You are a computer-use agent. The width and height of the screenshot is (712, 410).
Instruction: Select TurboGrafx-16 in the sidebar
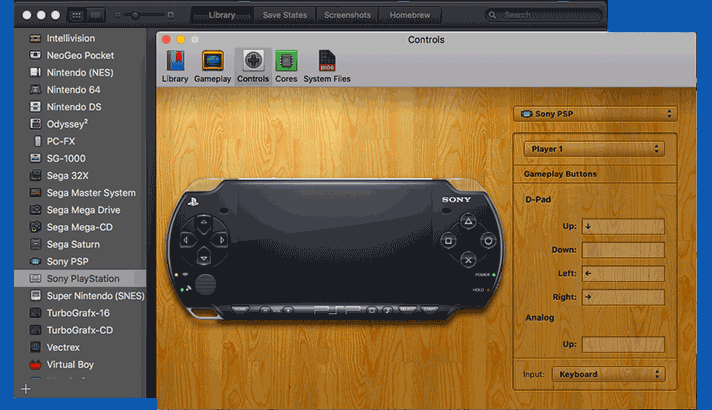[80, 313]
